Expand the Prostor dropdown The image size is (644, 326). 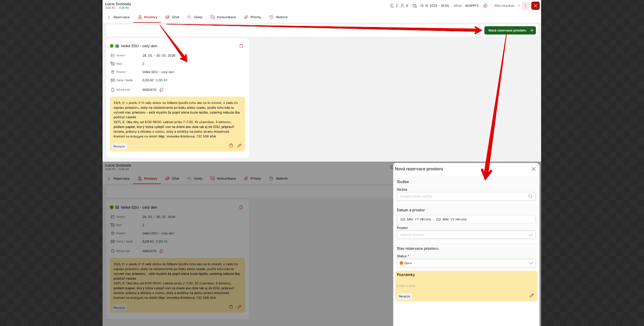point(466,235)
